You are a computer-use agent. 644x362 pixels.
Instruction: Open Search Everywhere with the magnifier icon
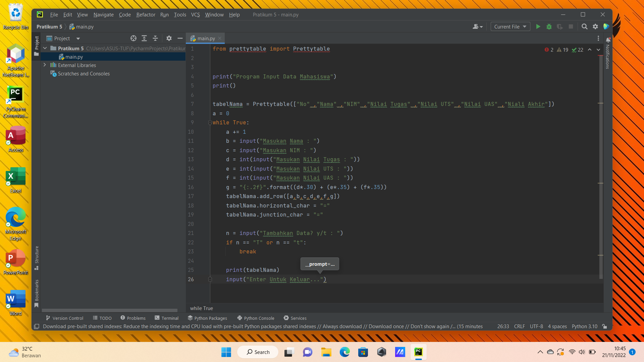point(585,26)
